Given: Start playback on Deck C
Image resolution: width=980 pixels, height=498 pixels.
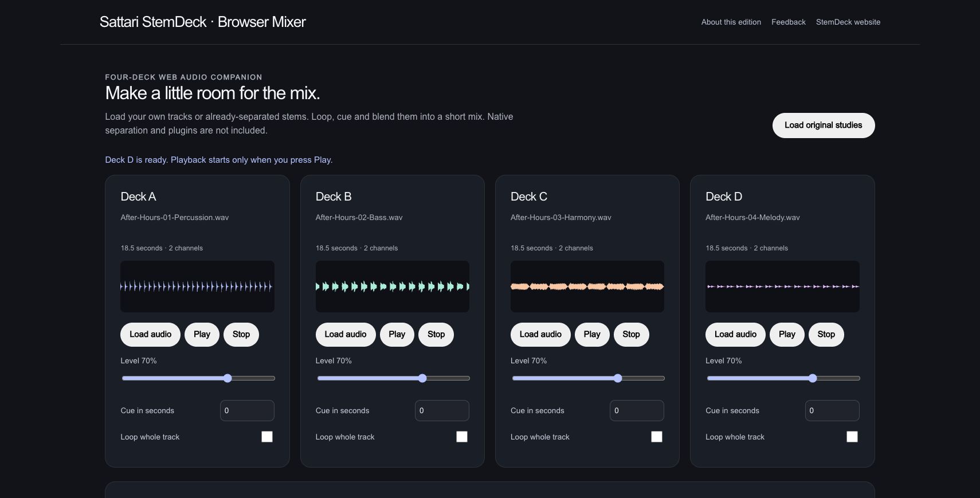Looking at the screenshot, I should tap(592, 335).
